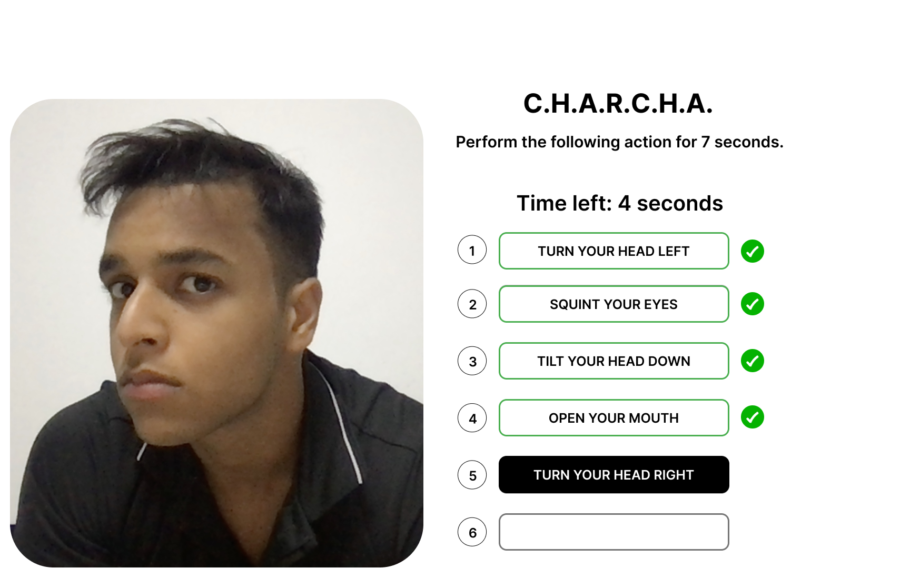
Task: Click the green checkmark beside Squint Your Eyes
Action: 752,304
